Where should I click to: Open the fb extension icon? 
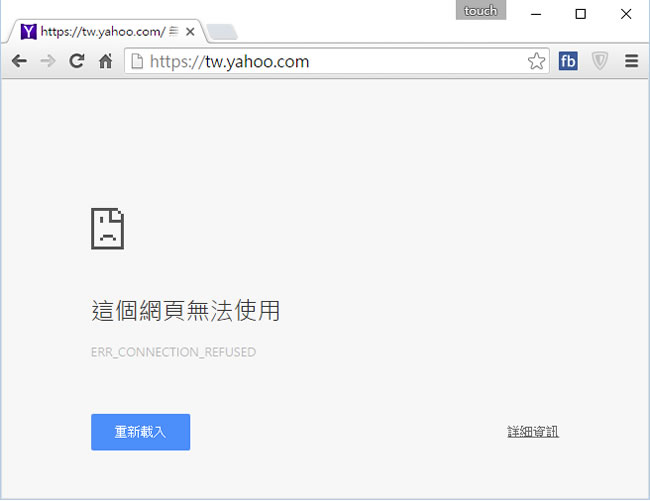click(x=568, y=61)
